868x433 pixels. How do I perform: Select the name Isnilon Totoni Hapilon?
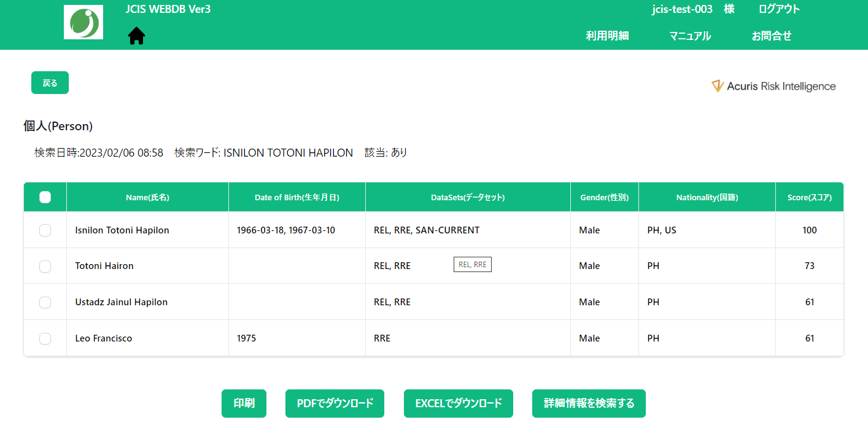point(121,230)
